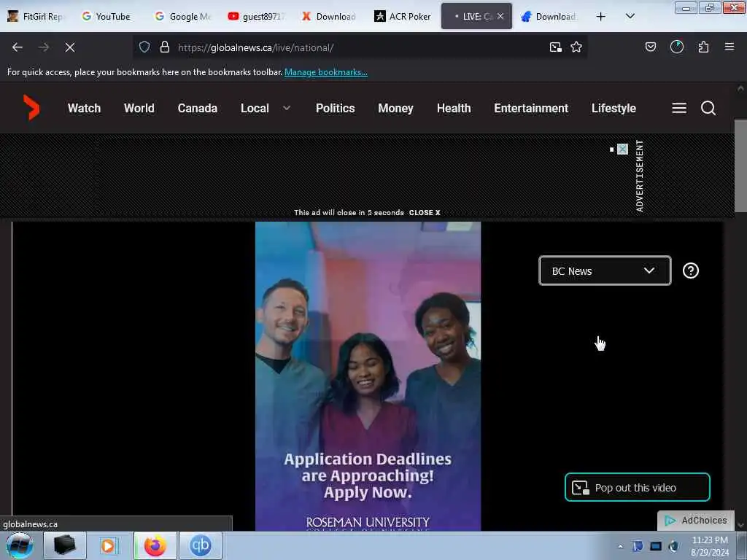
Task: Open the Firefox application menu
Action: (x=729, y=47)
